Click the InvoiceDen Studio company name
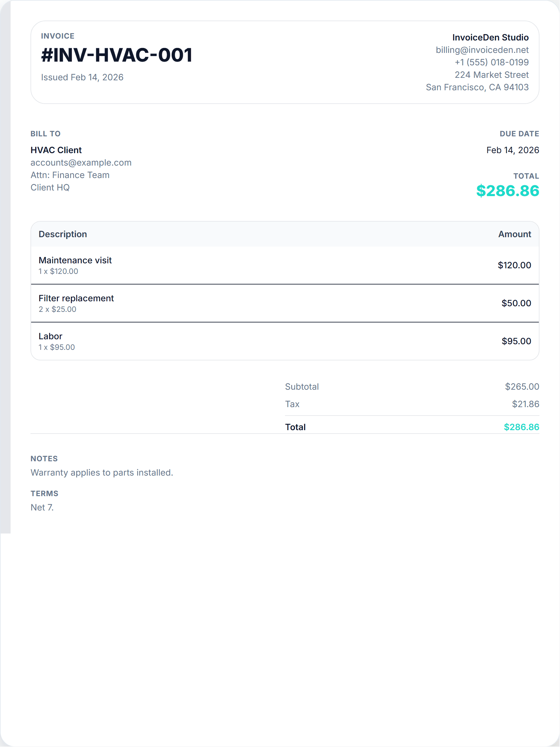The image size is (560, 747). pos(490,37)
